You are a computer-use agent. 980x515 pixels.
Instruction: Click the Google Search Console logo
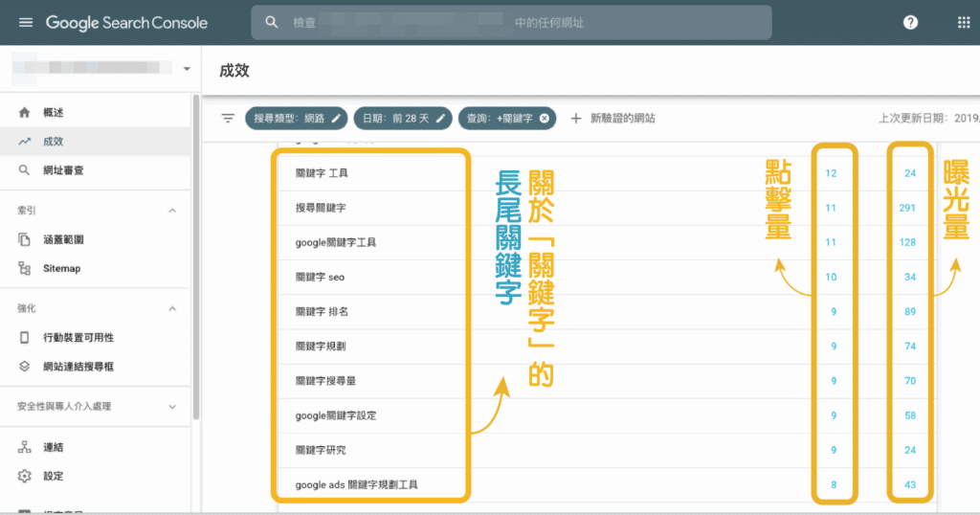coord(126,23)
